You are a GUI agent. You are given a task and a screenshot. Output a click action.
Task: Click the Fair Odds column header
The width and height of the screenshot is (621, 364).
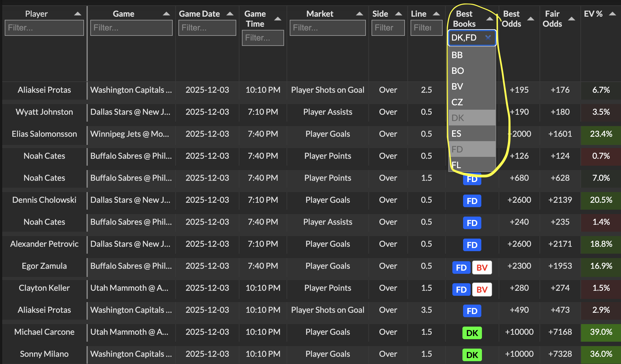[x=552, y=19]
